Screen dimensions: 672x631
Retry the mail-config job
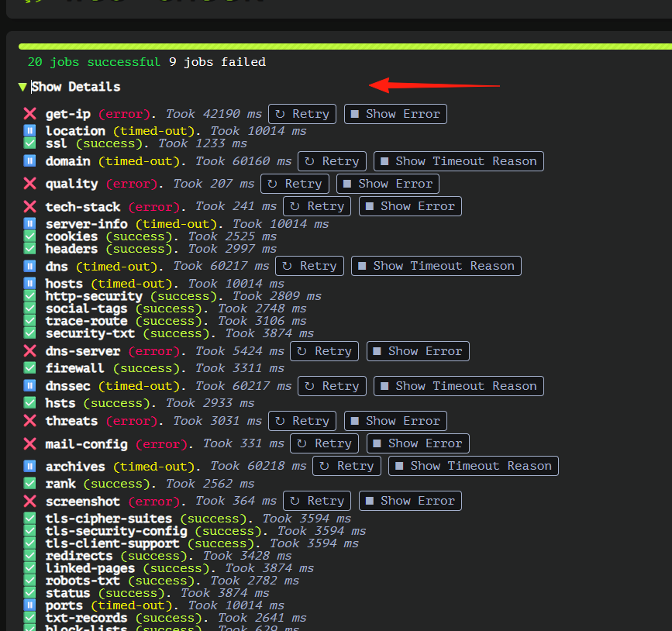coord(325,443)
